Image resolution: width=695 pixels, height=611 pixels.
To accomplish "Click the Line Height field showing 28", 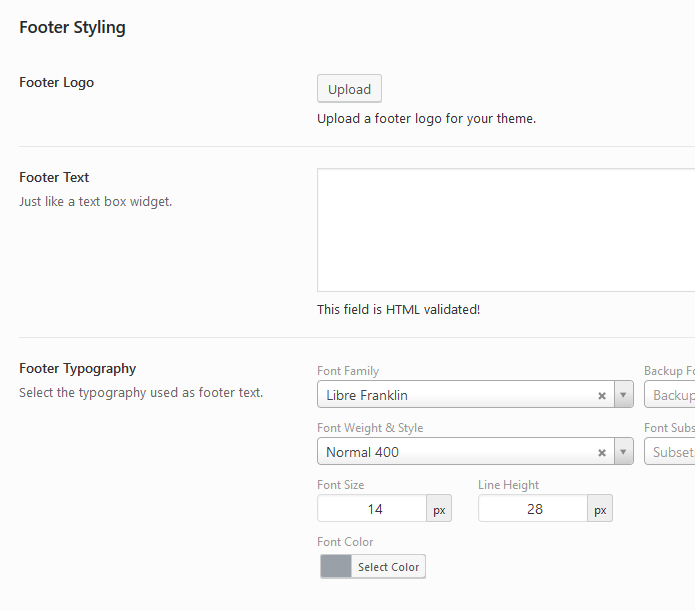I will [x=533, y=509].
